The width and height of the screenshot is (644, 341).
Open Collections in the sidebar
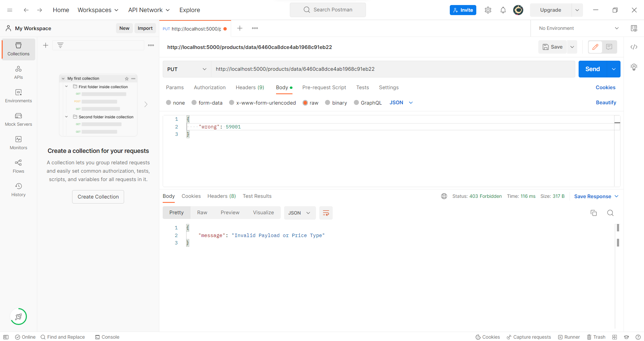click(x=18, y=49)
